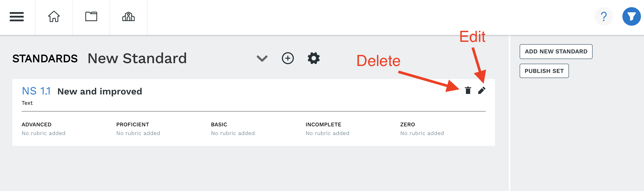Click the Incomplete rubric column

pyautogui.click(x=327, y=129)
